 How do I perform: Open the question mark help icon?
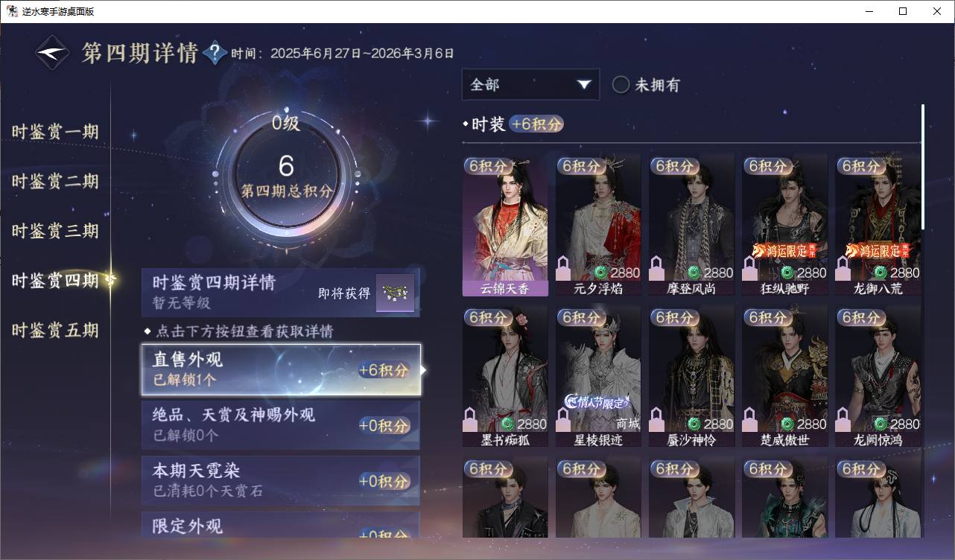(215, 53)
